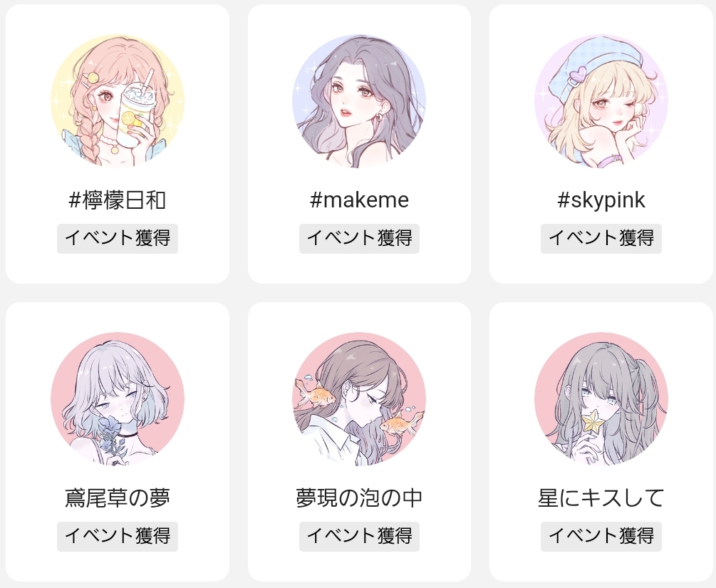The image size is (716, 588).
Task: Tap イベント獲得 badge under 星にキスして
Action: (x=601, y=537)
